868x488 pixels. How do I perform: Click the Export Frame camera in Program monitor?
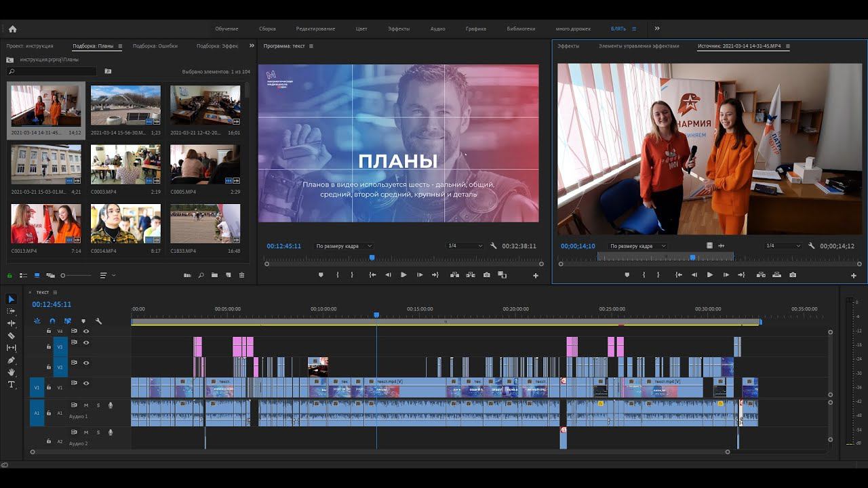point(487,275)
